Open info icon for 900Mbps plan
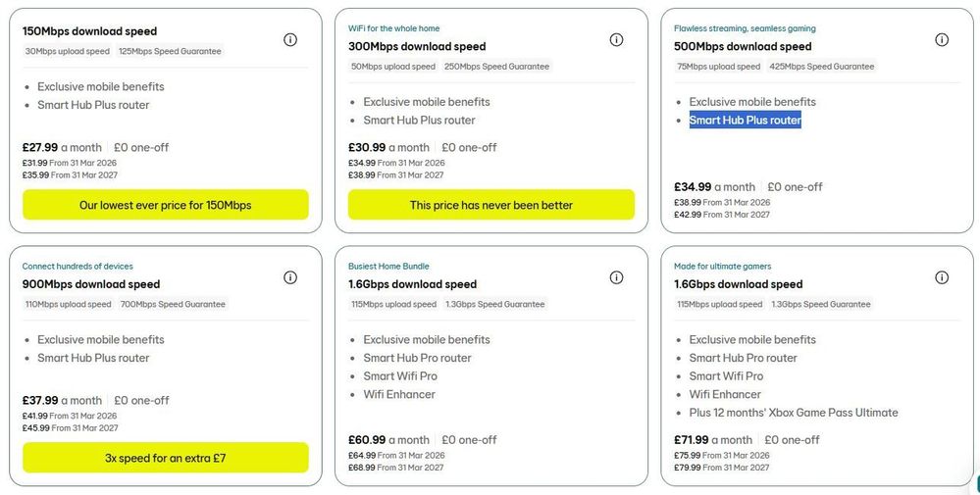980x495 pixels. (290, 277)
